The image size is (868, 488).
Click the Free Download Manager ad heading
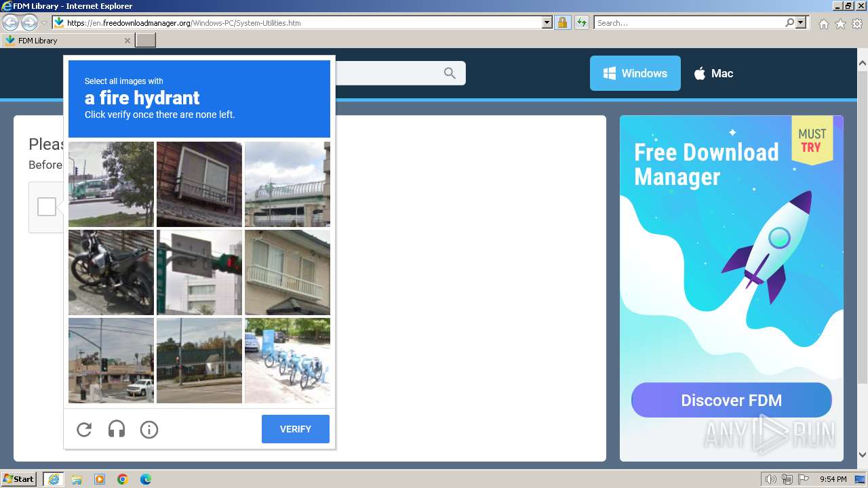tap(706, 165)
